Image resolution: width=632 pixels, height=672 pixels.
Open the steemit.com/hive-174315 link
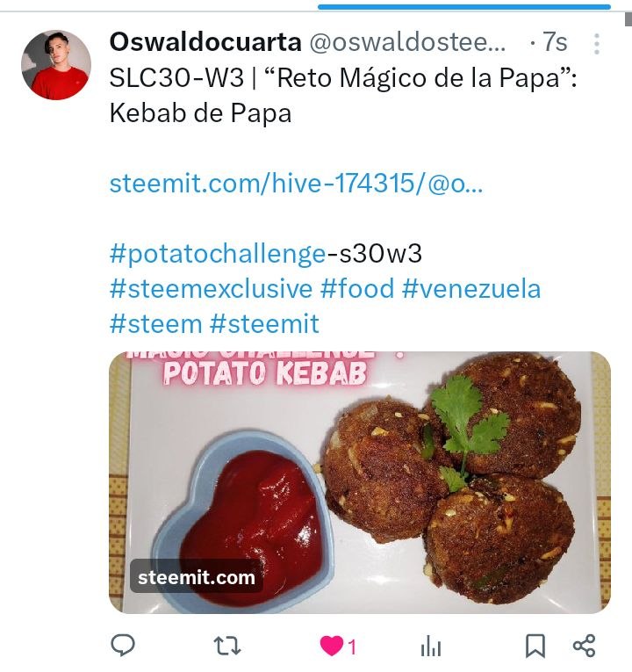point(297,184)
